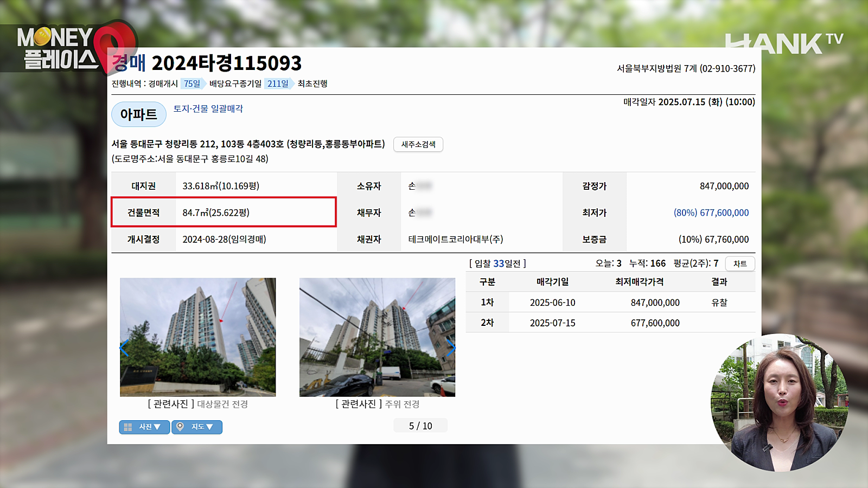Image resolution: width=868 pixels, height=488 pixels.
Task: Click the 5 / 10 photo counter
Action: pos(420,426)
